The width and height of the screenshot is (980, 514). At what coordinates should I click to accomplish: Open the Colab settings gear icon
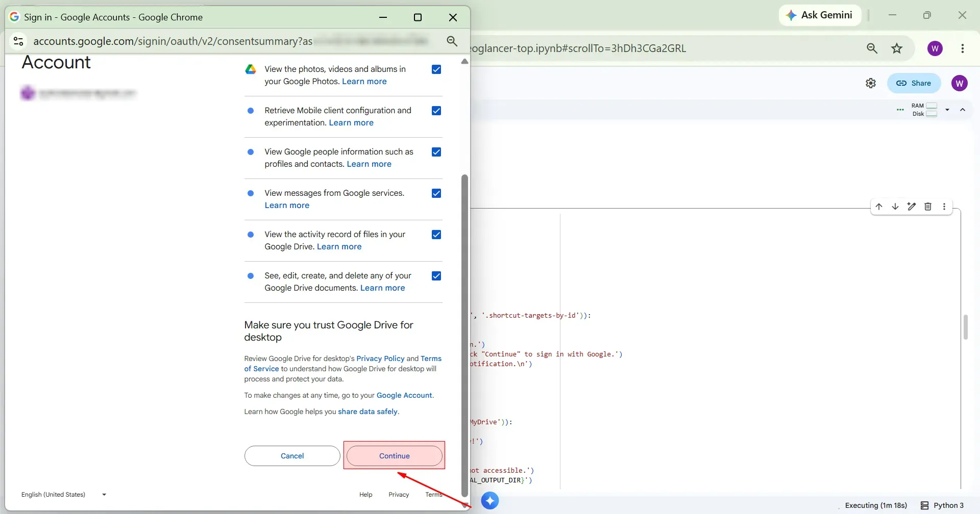871,83
